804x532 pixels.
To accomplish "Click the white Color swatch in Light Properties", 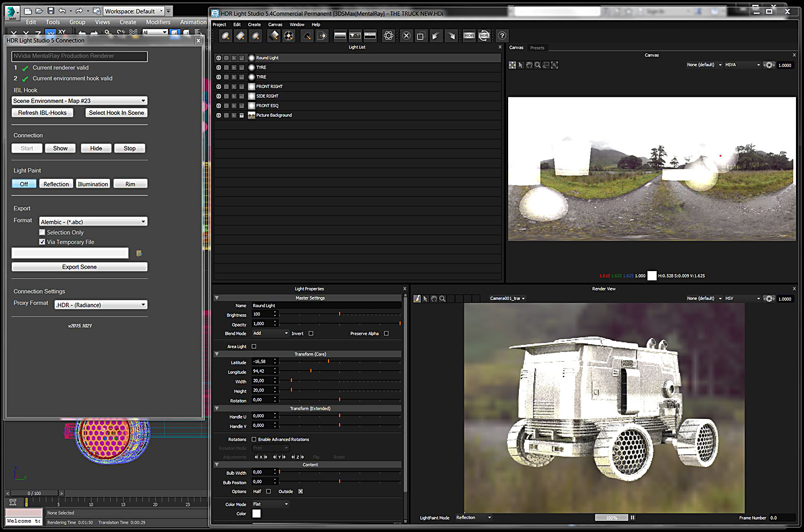I will tap(256, 513).
